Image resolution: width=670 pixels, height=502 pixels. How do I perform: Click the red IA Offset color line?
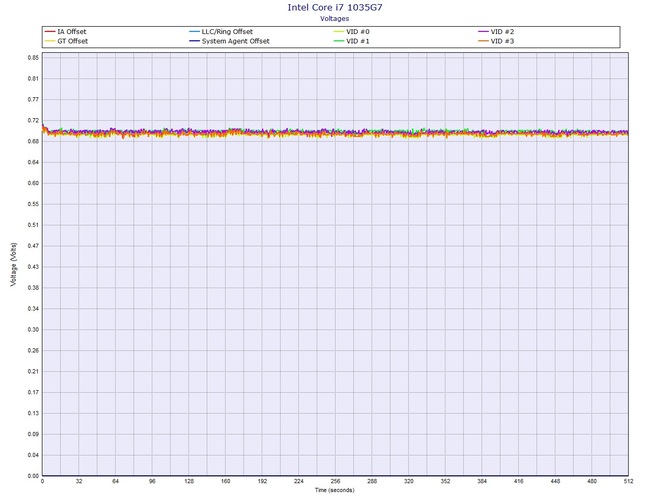(x=50, y=32)
